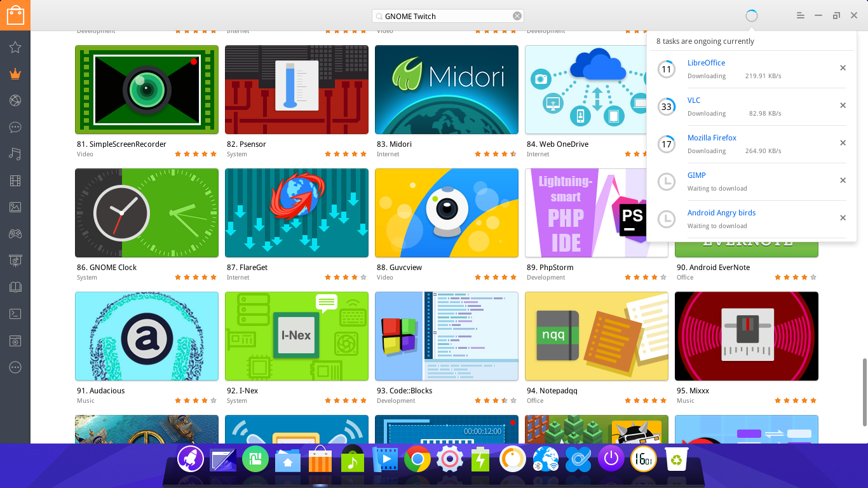The width and height of the screenshot is (868, 488).
Task: Click the power shutdown icon in dock
Action: click(611, 459)
